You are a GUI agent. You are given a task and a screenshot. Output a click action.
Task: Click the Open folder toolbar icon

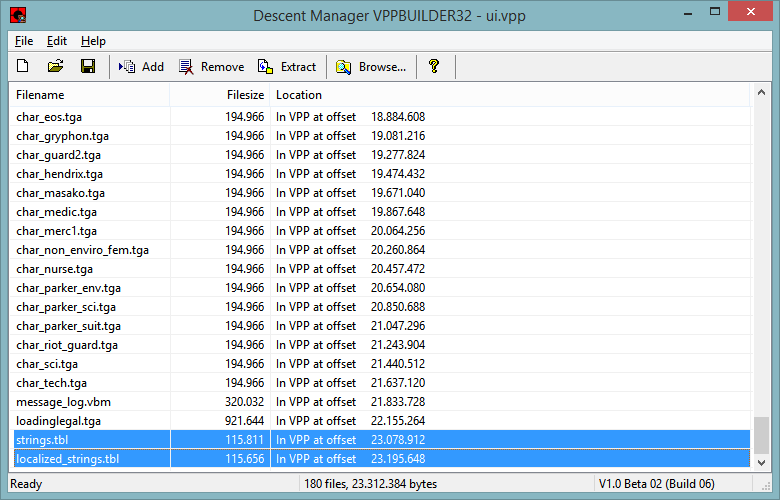(55, 67)
